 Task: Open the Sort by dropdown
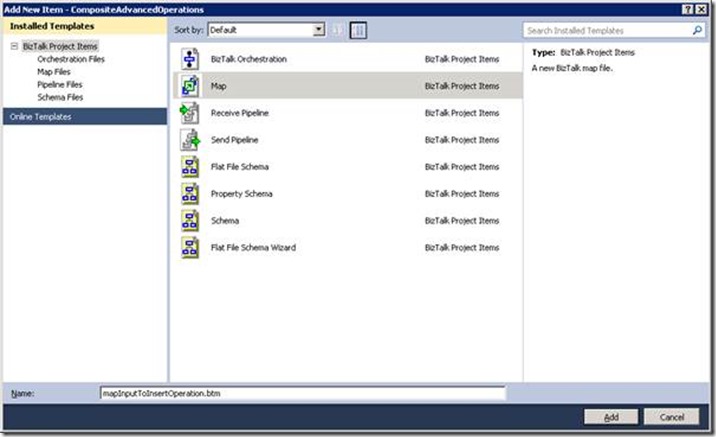(x=319, y=30)
